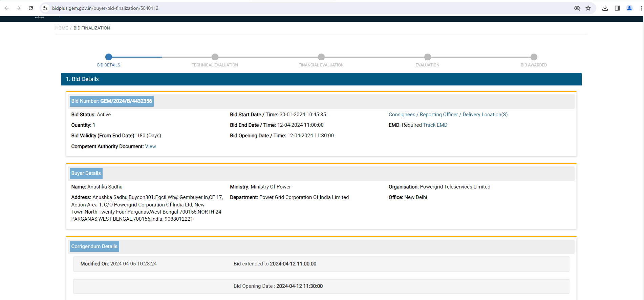The image size is (644, 300).
Task: Open the browser profile avatar
Action: pyautogui.click(x=629, y=8)
